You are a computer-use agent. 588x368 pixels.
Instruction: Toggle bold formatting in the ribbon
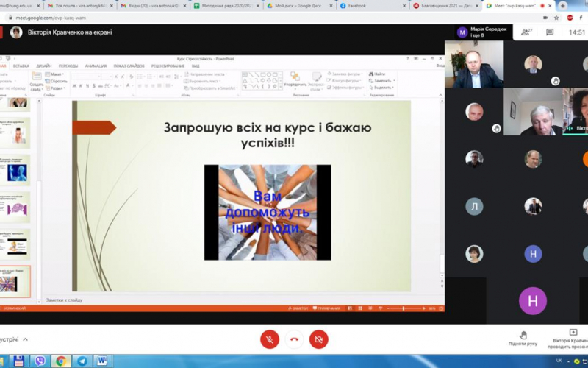[74, 86]
